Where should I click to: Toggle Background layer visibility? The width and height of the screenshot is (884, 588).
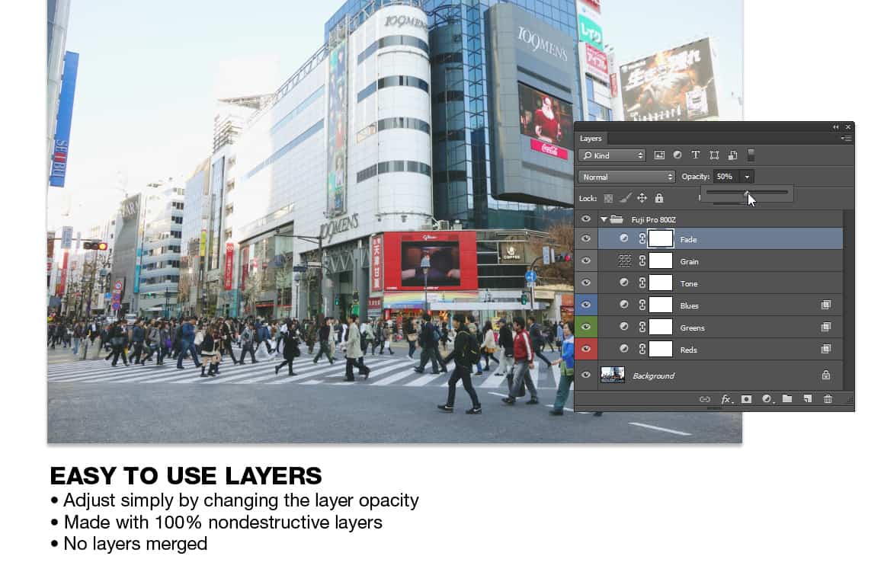point(586,375)
